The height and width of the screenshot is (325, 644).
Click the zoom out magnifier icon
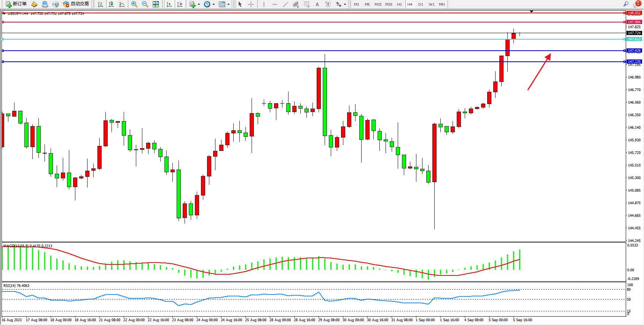click(145, 4)
